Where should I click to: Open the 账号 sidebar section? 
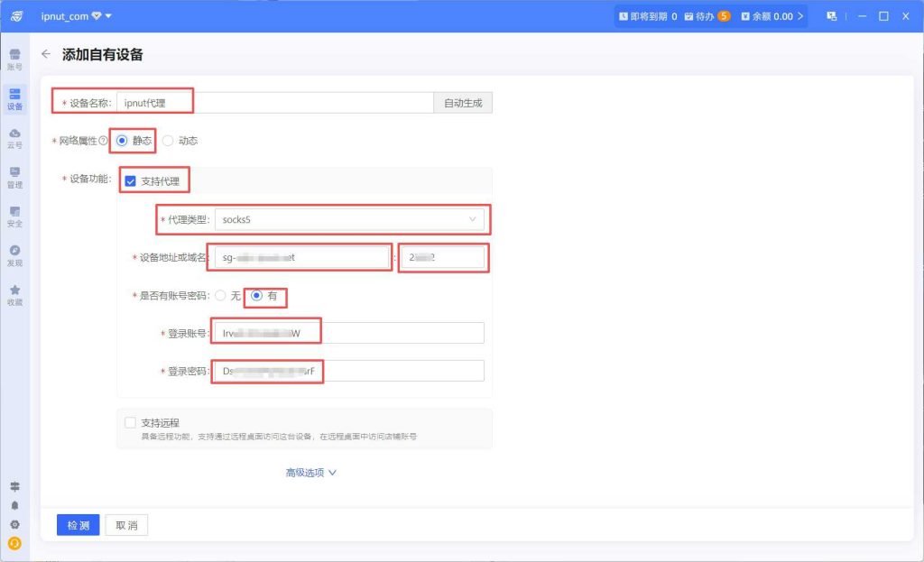click(x=14, y=60)
